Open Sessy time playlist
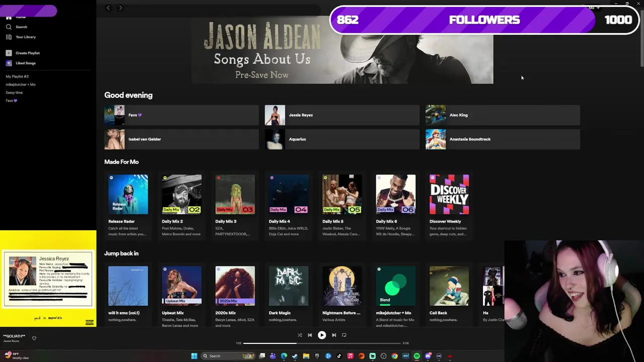The height and width of the screenshot is (362, 644). coord(14,93)
